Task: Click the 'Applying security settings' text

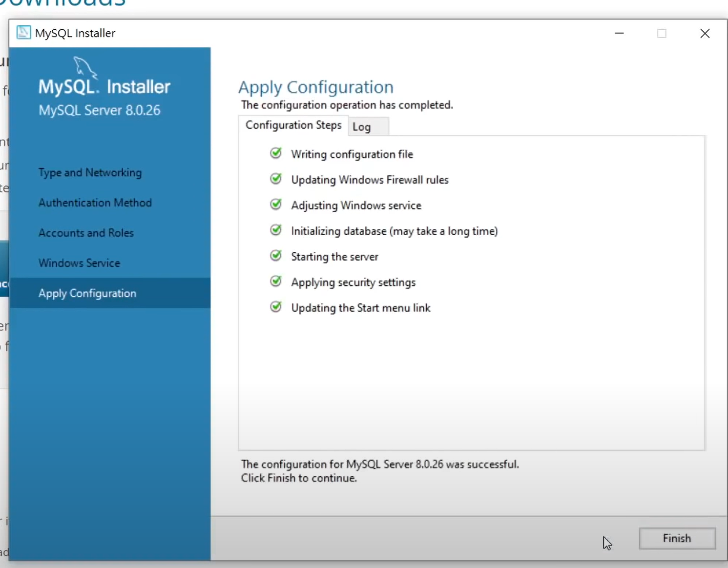Action: point(353,283)
